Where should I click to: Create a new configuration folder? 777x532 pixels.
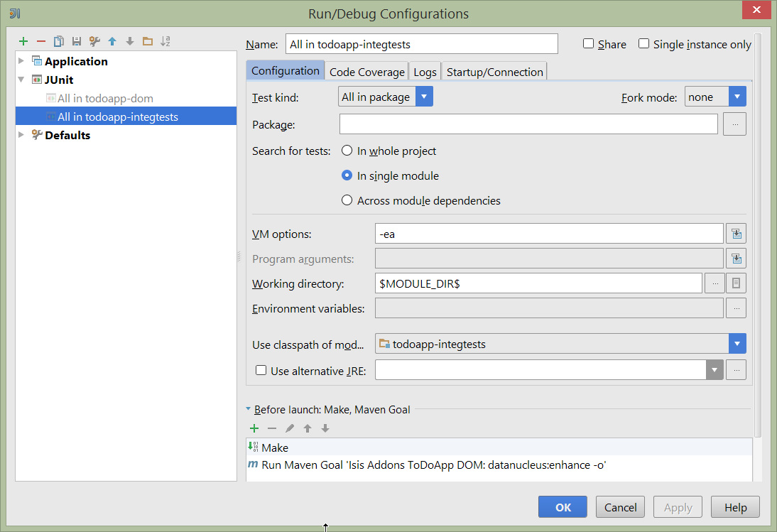click(147, 41)
